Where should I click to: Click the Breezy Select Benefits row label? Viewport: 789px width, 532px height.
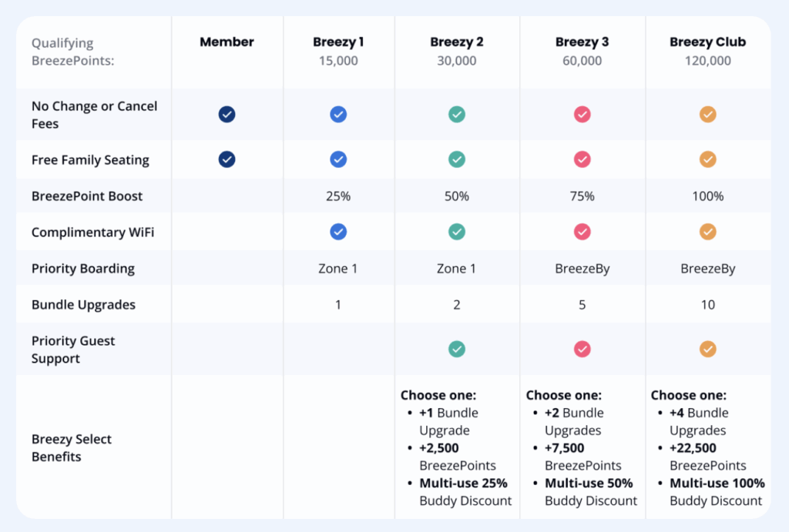[72, 448]
